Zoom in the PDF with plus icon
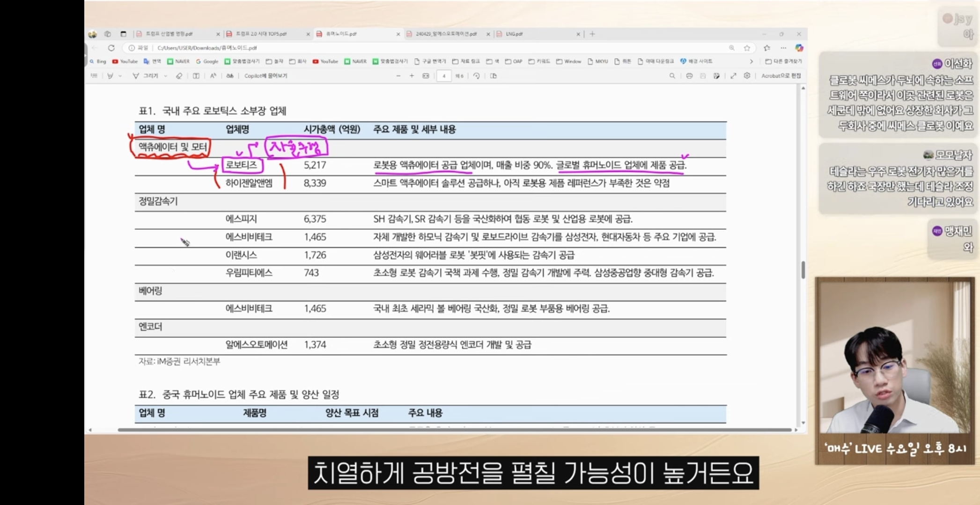The height and width of the screenshot is (505, 980). pyautogui.click(x=412, y=76)
